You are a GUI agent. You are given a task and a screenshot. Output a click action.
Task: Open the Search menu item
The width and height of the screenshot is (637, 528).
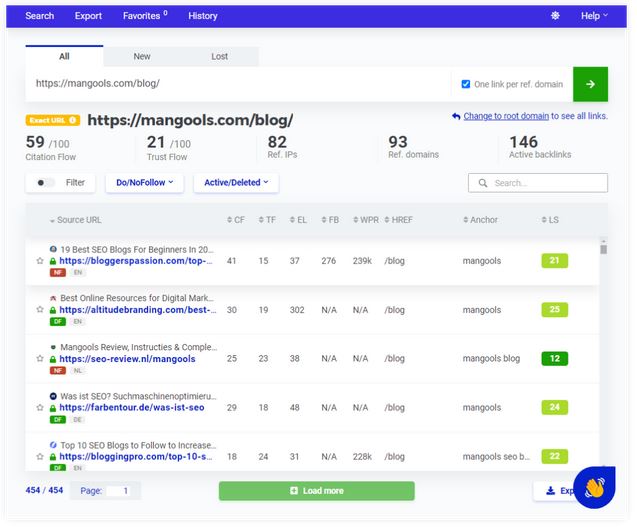tap(39, 16)
